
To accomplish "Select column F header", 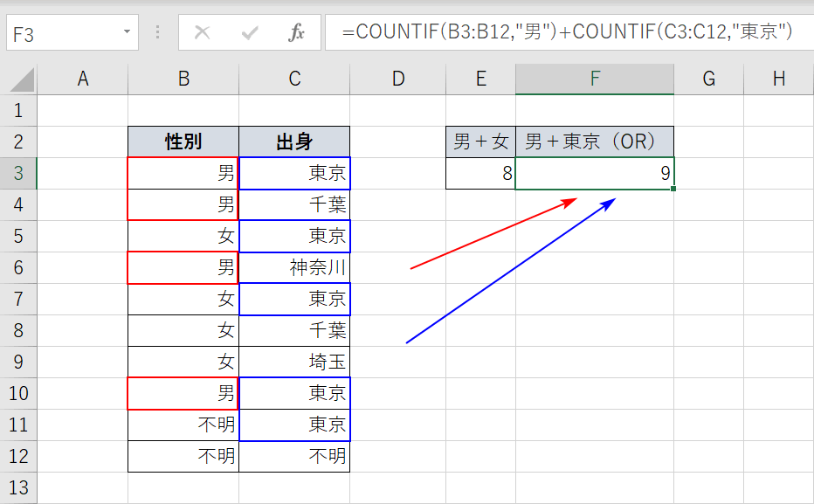I will 594,78.
